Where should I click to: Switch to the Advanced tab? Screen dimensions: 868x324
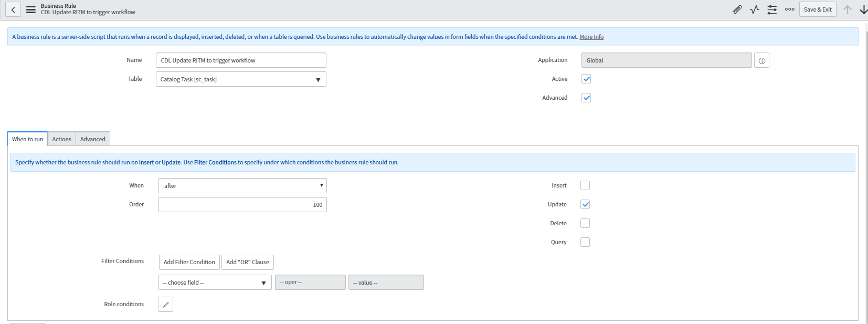93,139
